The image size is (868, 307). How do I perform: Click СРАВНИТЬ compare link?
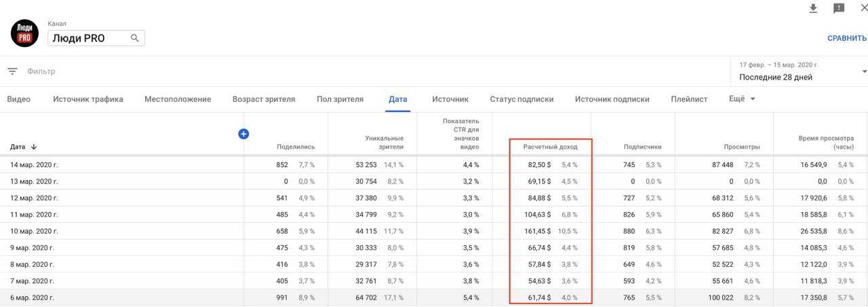click(847, 38)
